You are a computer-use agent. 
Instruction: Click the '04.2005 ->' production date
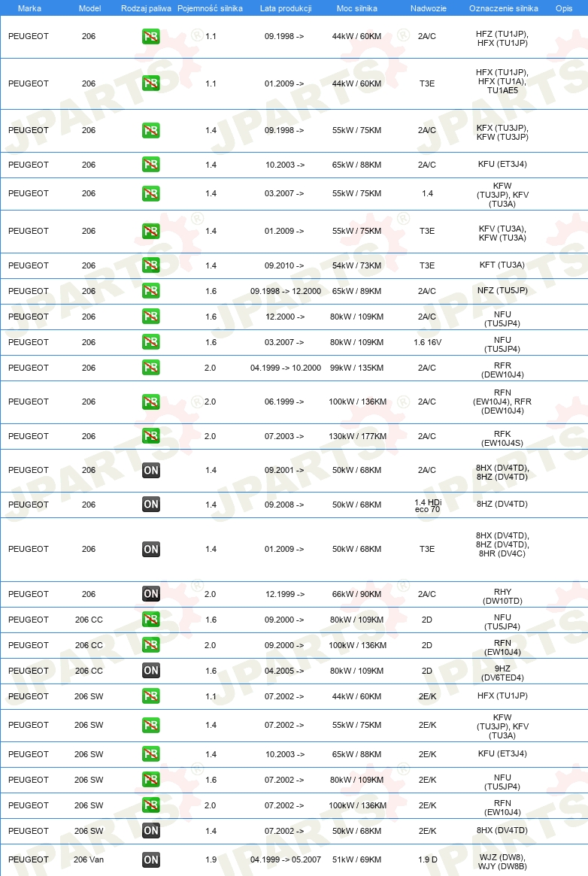[x=284, y=671]
